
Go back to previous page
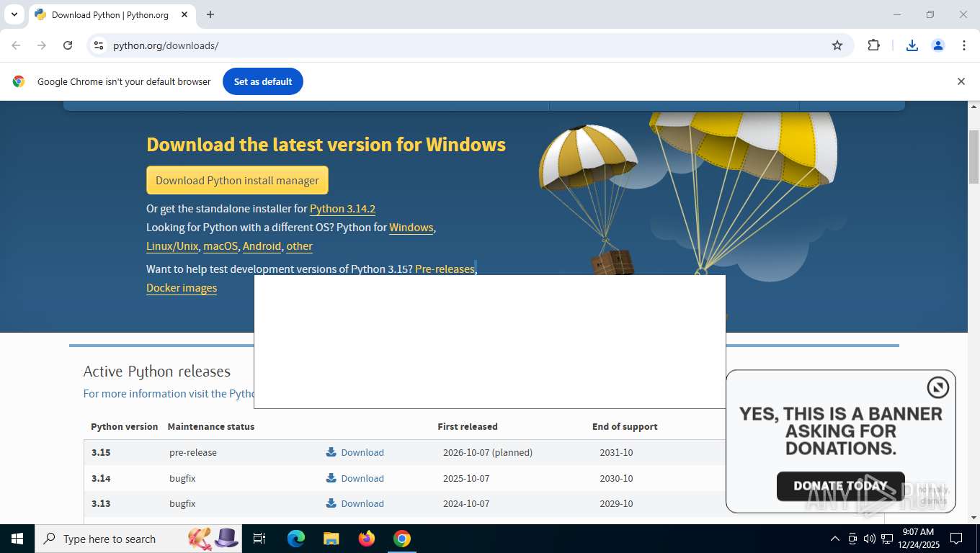(16, 45)
